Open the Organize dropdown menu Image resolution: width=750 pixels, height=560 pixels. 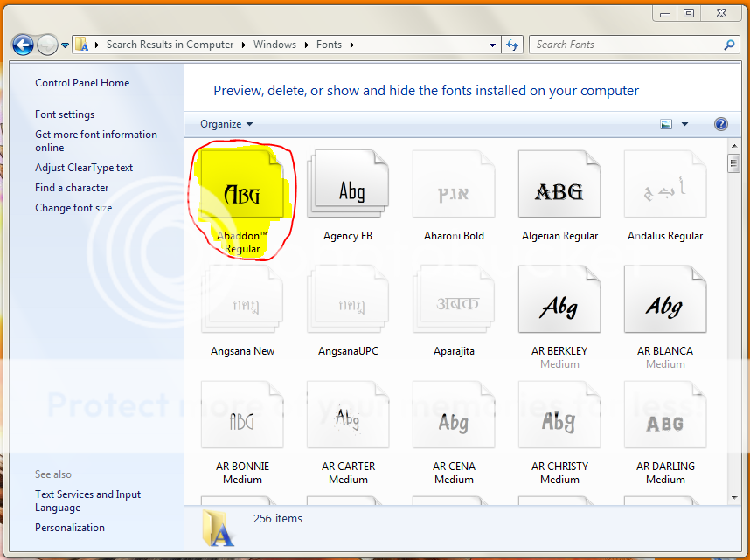[226, 124]
